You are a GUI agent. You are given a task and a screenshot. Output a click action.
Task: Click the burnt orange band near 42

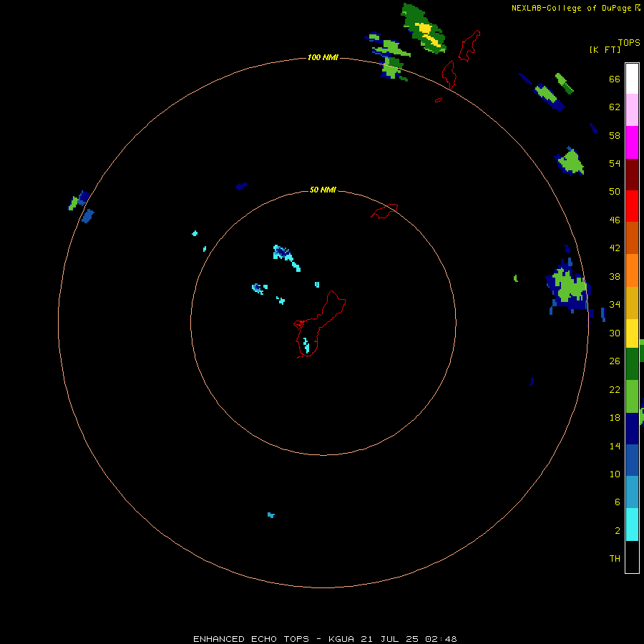pos(632,238)
